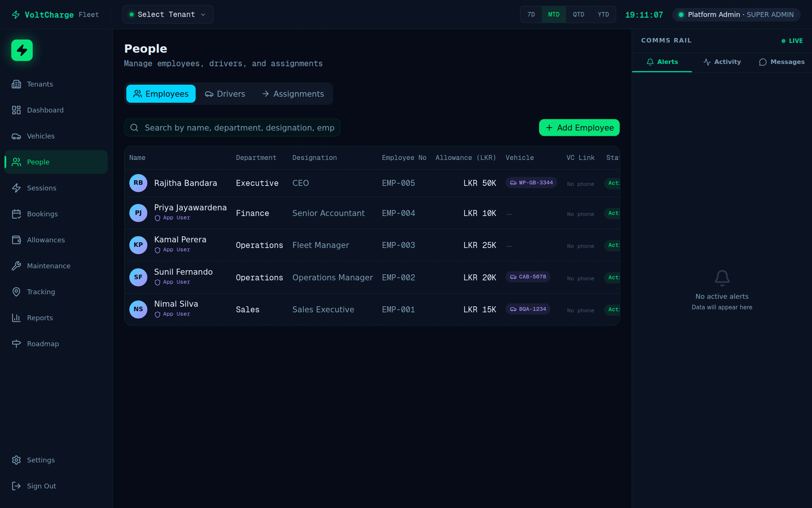Open Reports bar chart icon
Screen dimensions: 812x508
[16, 318]
